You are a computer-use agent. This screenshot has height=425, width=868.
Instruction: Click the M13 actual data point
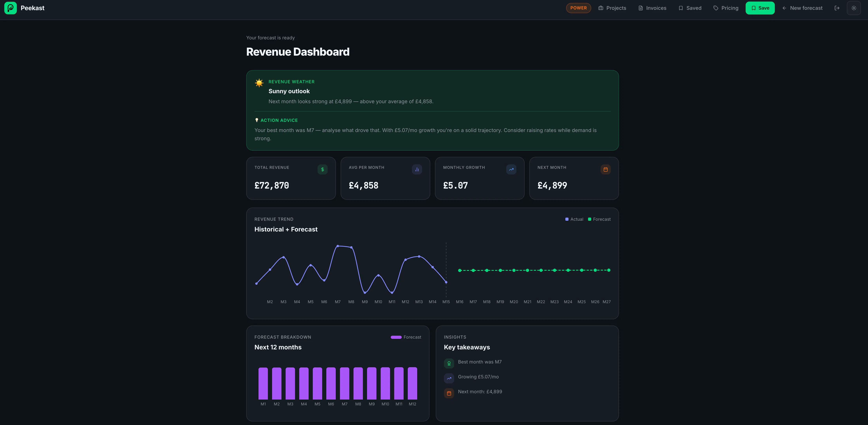coord(419,257)
